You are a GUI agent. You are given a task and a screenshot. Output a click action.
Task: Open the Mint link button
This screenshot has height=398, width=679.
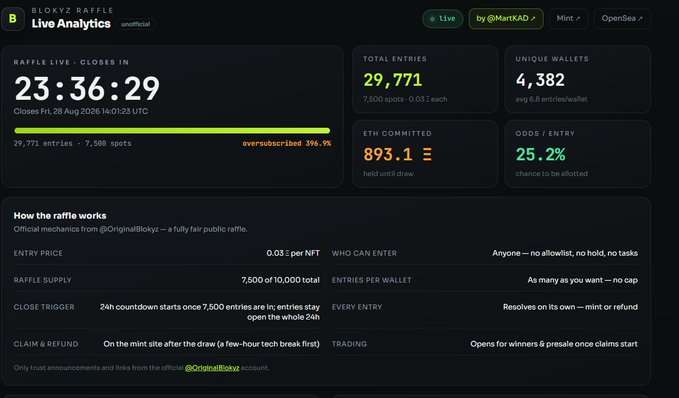pyautogui.click(x=568, y=19)
